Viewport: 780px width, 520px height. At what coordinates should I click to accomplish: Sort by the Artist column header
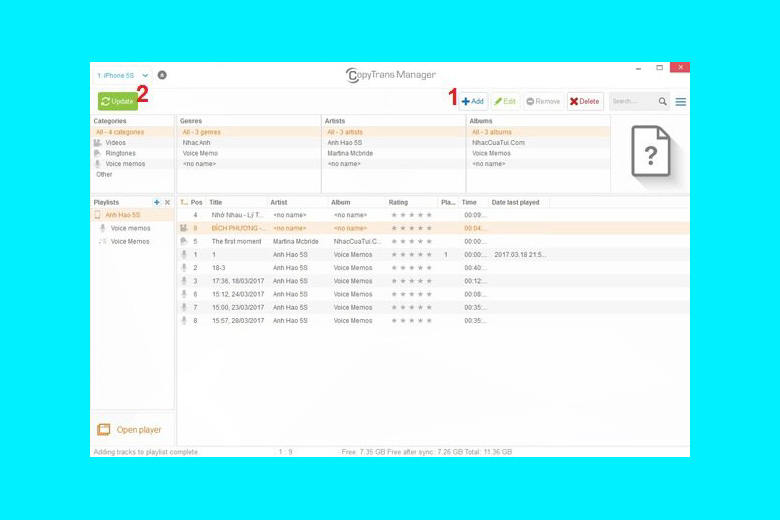297,202
